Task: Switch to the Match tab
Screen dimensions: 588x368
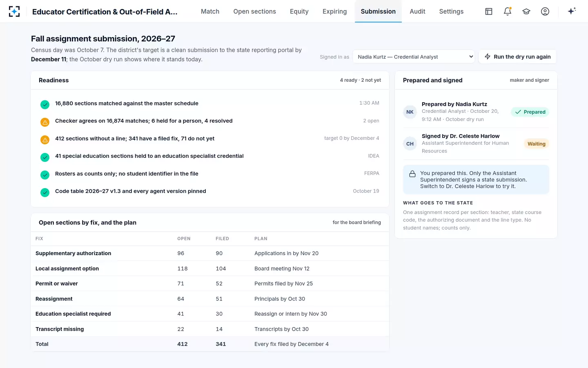Action: pyautogui.click(x=210, y=11)
